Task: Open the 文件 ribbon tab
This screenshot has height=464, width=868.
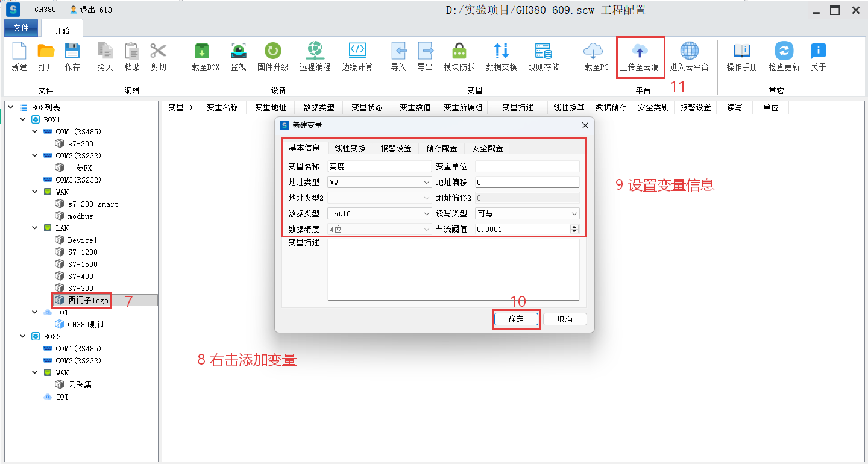Action: pos(21,28)
